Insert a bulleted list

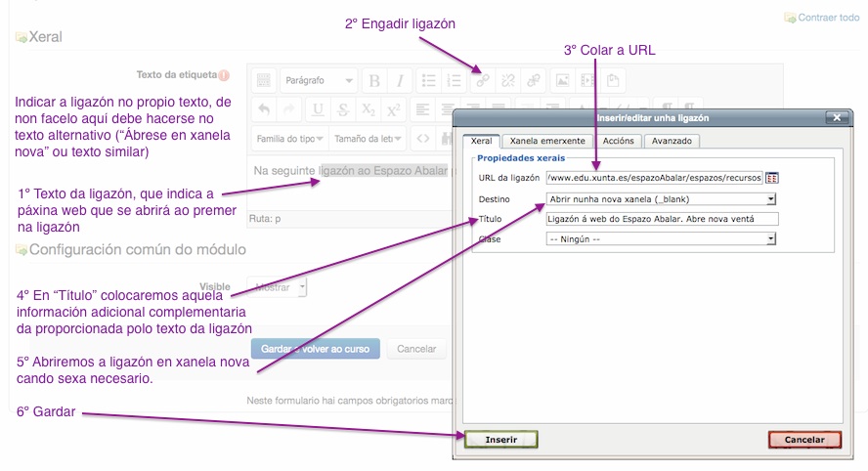point(428,81)
